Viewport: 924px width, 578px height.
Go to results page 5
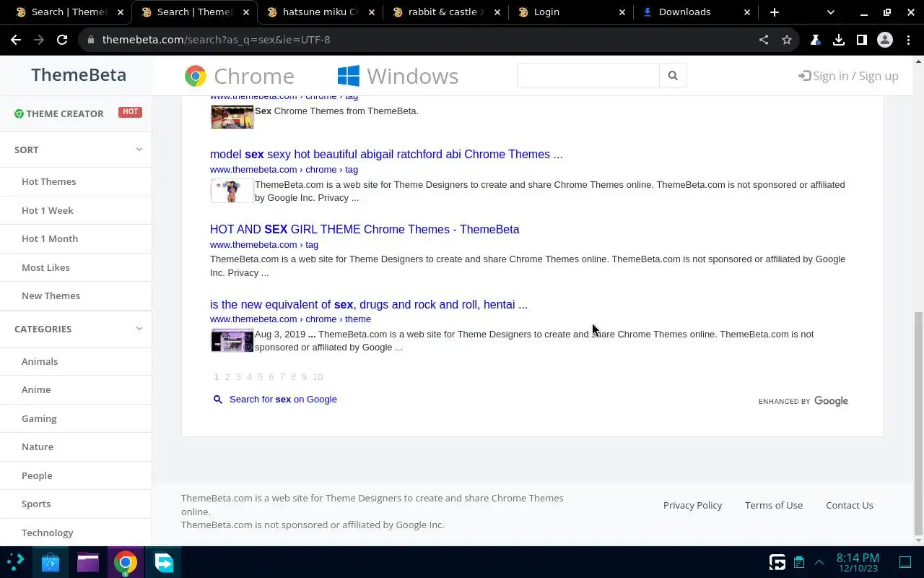click(260, 376)
